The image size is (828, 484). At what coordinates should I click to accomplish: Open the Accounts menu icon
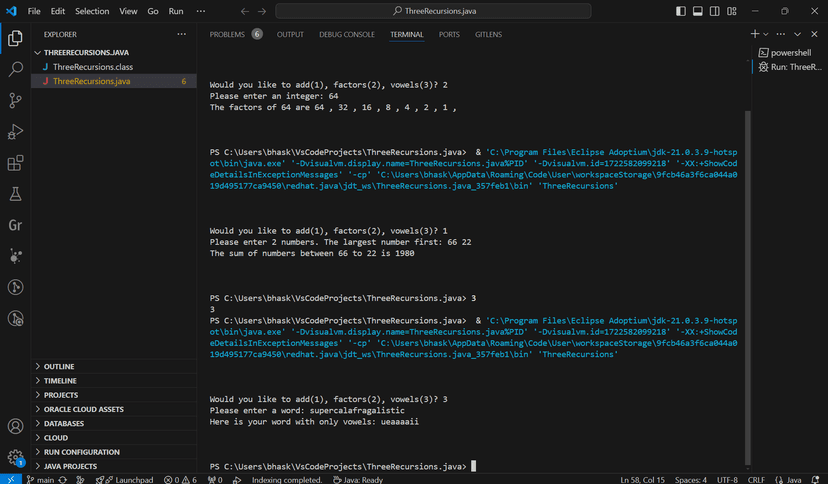15,426
